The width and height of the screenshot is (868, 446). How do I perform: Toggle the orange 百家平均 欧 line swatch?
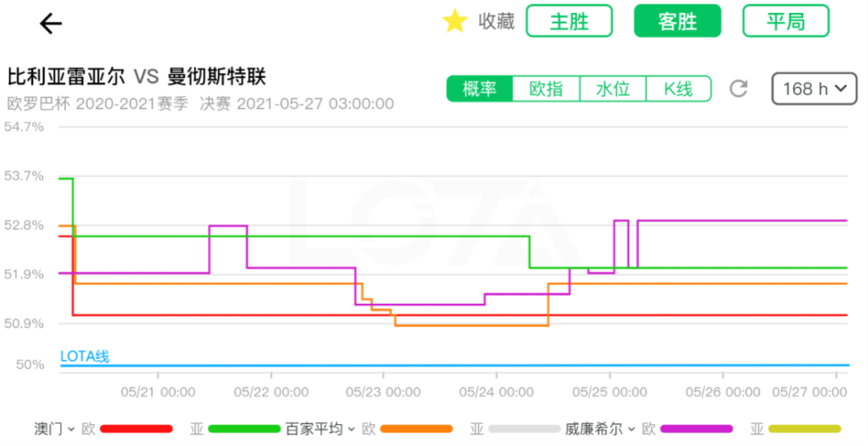tap(417, 429)
